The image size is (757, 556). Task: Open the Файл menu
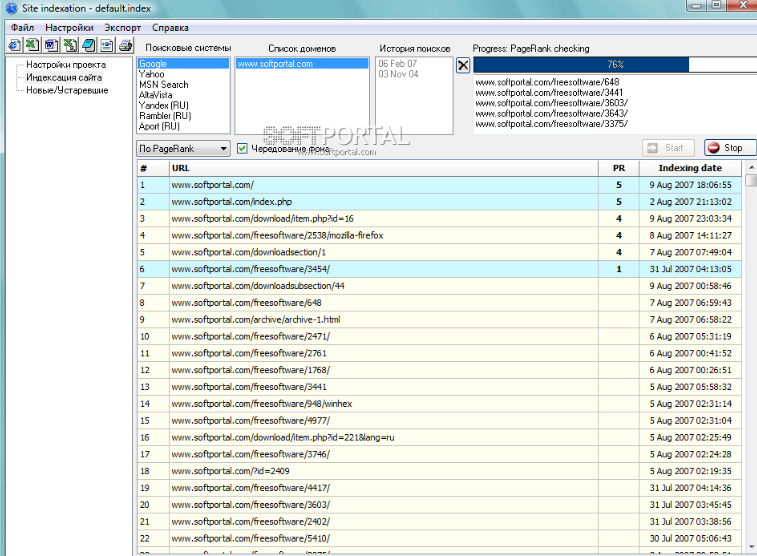pos(22,28)
